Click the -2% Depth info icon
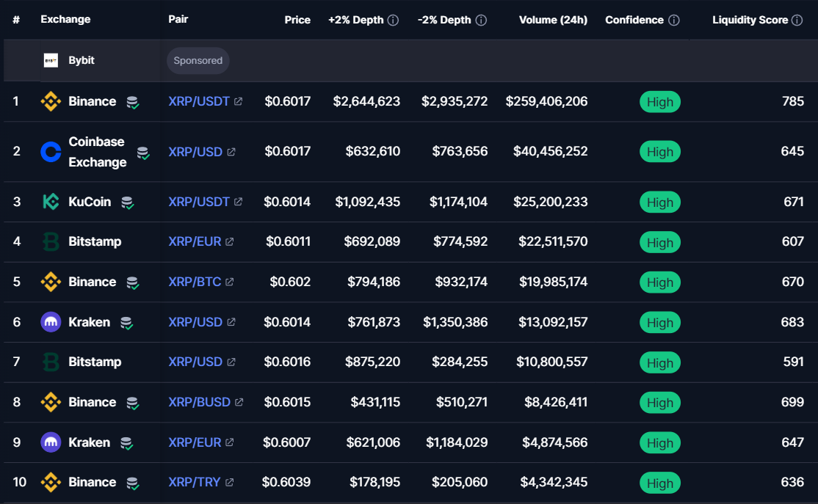Screen dimensions: 818x504 (x=481, y=20)
